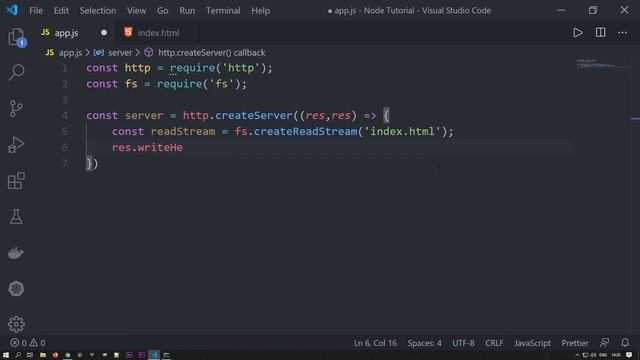
Task: Open Task View on the taskbar
Action: tap(30, 355)
